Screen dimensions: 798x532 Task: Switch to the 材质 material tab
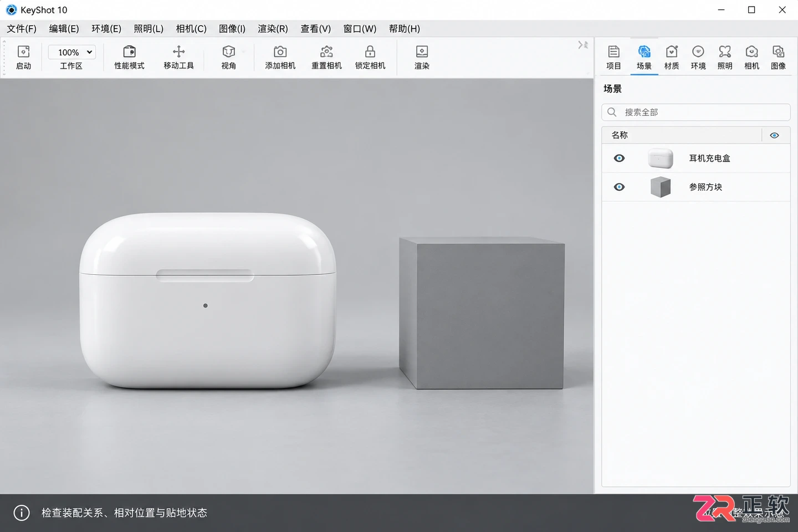pos(672,58)
